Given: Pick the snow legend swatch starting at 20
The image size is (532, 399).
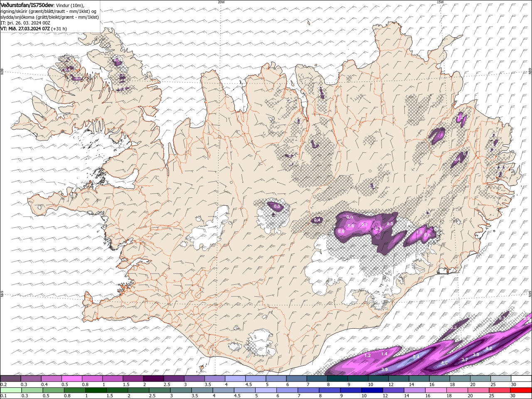Looking at the screenshot, I should click(480, 379).
